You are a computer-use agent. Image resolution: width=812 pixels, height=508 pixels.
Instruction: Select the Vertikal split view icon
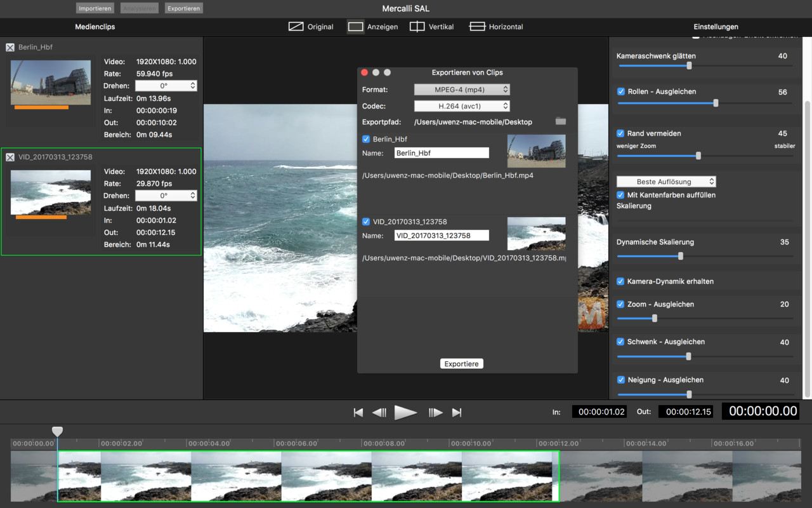point(417,27)
